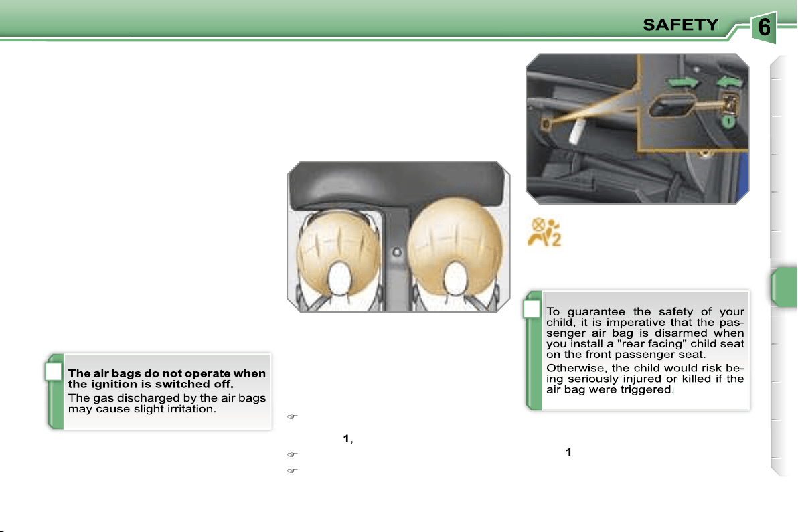Screen dimensions: 798x532
Task: Open the glovebox air bag switch photo
Action: (x=637, y=128)
